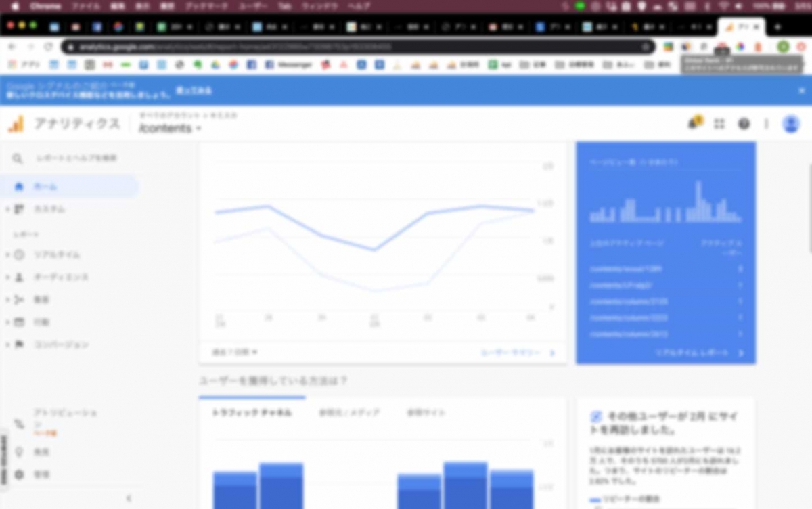
Task: Expand the カスタム sidebar section arrow
Action: (x=7, y=209)
